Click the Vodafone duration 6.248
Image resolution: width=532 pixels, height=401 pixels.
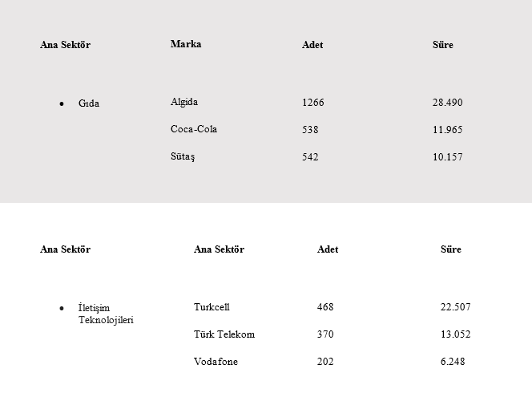453,361
